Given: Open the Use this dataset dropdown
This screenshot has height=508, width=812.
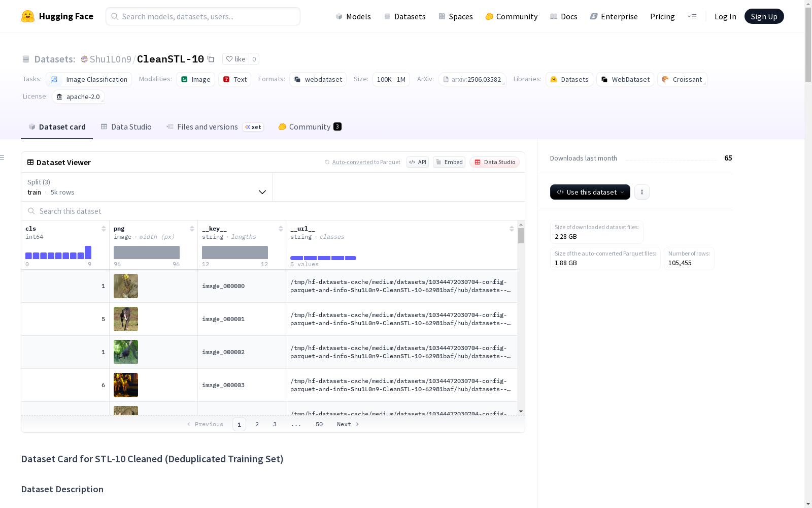Looking at the screenshot, I should (x=590, y=192).
